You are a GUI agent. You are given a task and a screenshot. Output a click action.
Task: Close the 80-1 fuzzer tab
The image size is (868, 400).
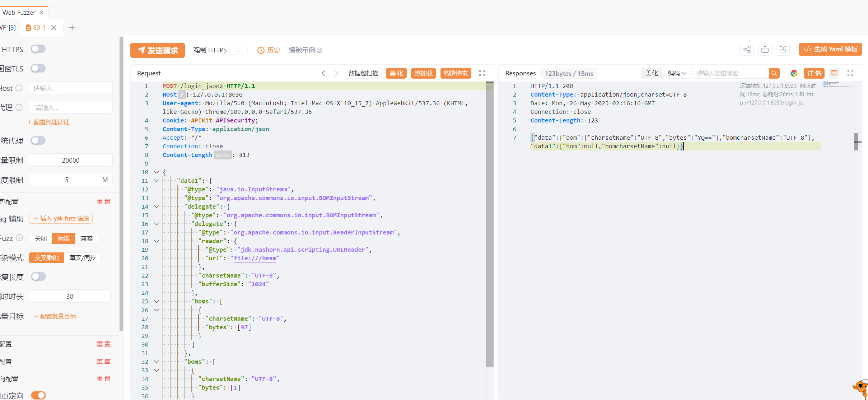click(x=54, y=28)
